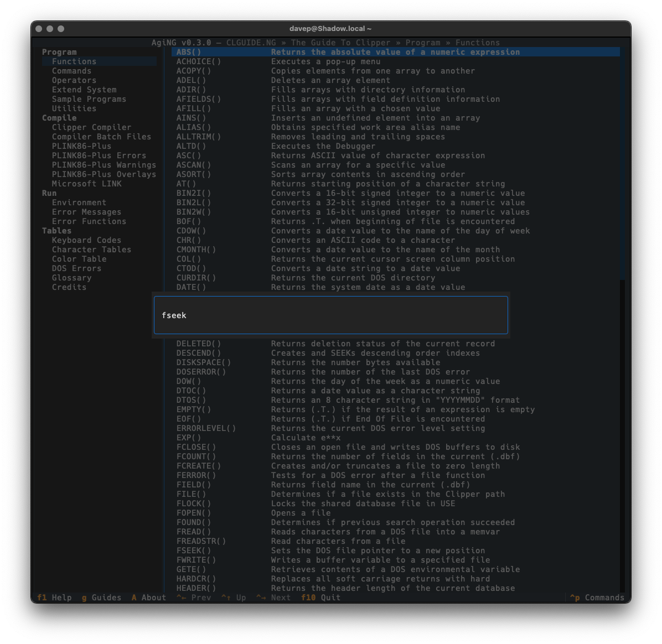This screenshot has height=644, width=662.
Task: Click the f1 Help footer key
Action: [54, 598]
